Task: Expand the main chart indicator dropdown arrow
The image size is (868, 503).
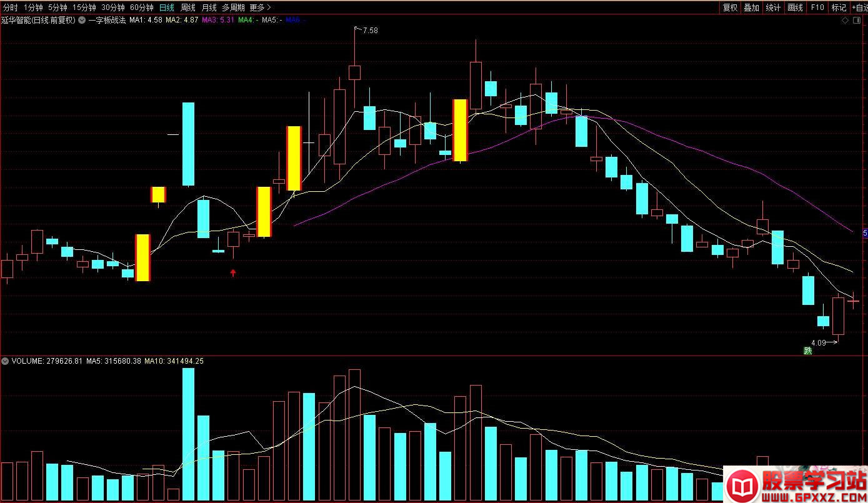Action: pos(82,20)
